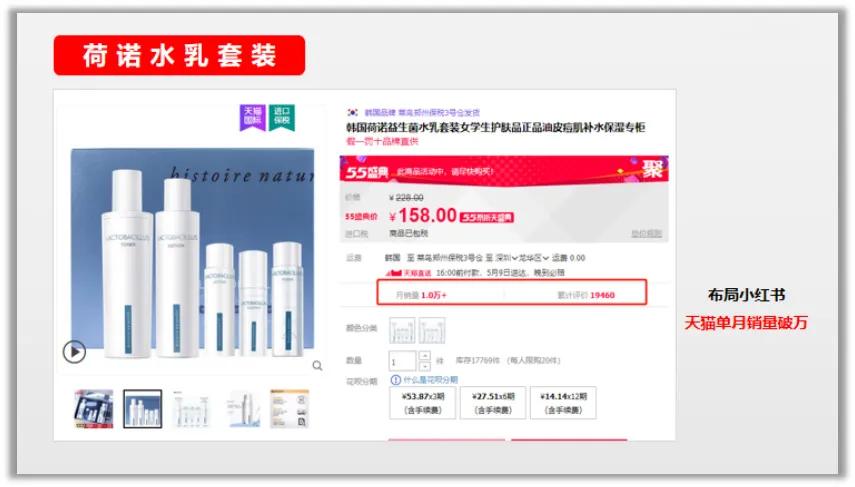
Task: Click the 荷诺水乳套装 red title label
Action: tap(179, 55)
